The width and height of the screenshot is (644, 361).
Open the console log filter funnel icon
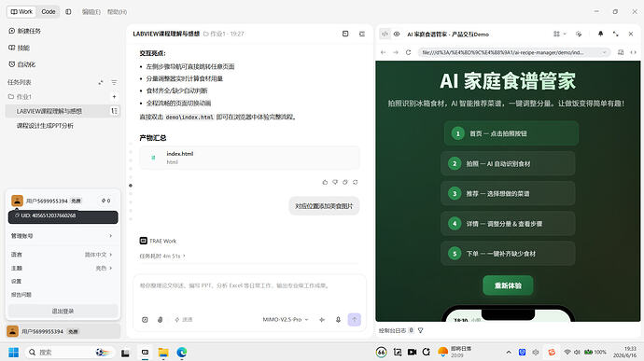click(x=421, y=330)
